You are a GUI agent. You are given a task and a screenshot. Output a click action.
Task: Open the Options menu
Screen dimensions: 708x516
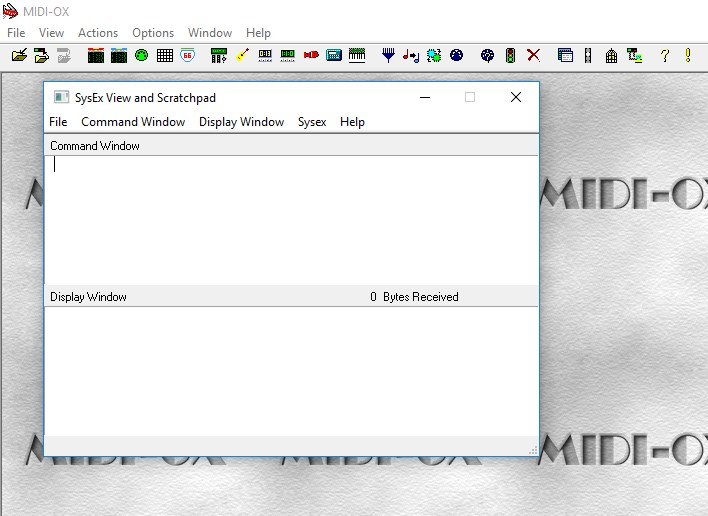(153, 33)
